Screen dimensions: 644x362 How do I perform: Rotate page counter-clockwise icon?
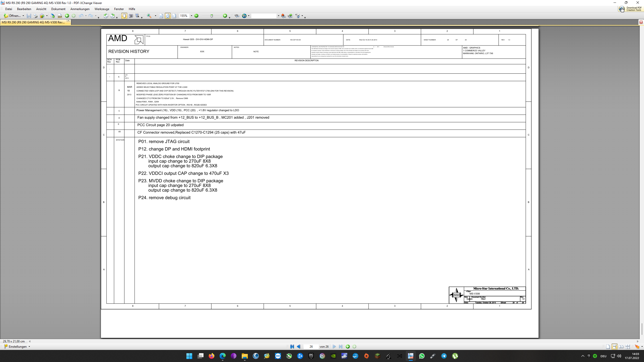tap(106, 16)
